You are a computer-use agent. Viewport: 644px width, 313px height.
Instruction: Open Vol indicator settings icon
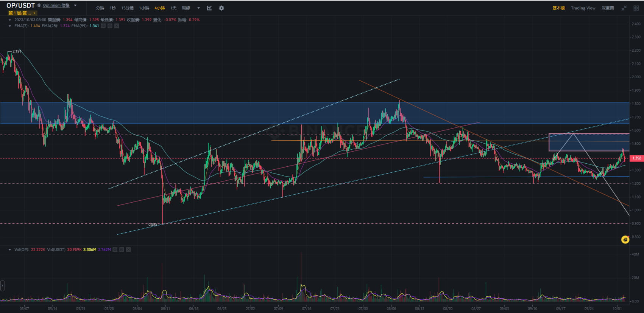click(122, 249)
